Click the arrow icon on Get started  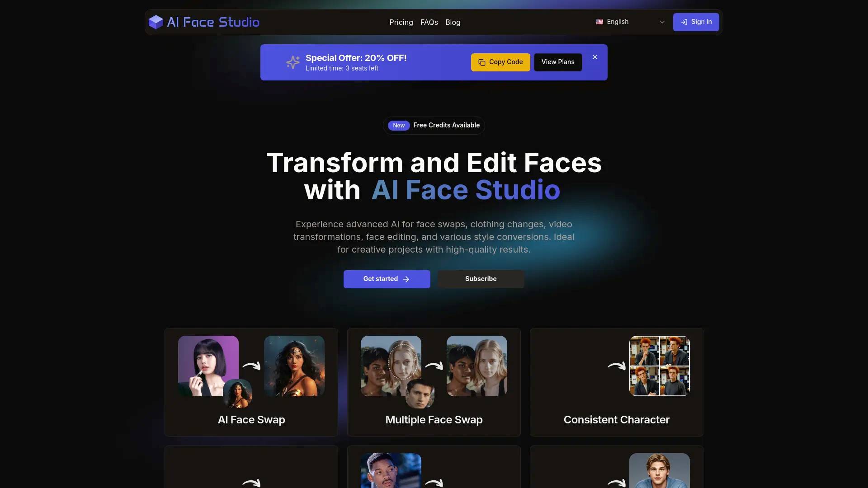406,279
